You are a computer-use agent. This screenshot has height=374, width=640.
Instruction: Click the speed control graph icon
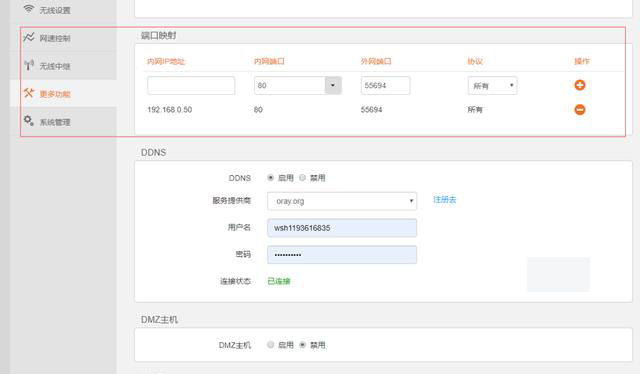pos(29,38)
